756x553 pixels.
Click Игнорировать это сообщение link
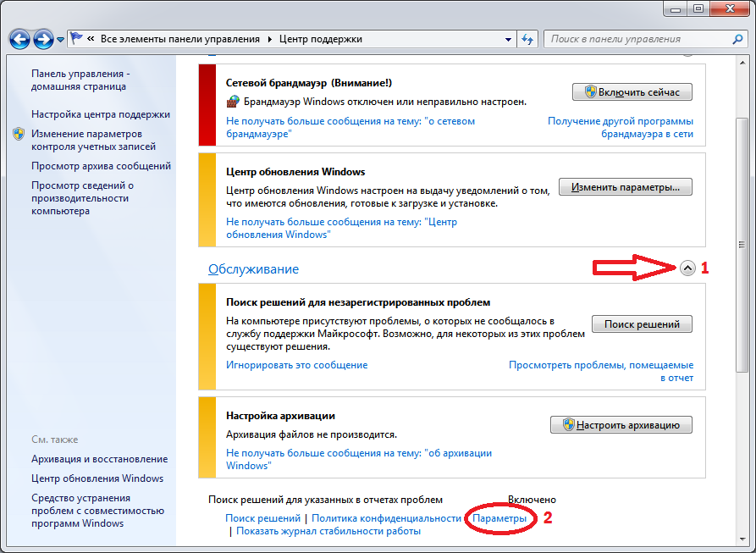296,365
